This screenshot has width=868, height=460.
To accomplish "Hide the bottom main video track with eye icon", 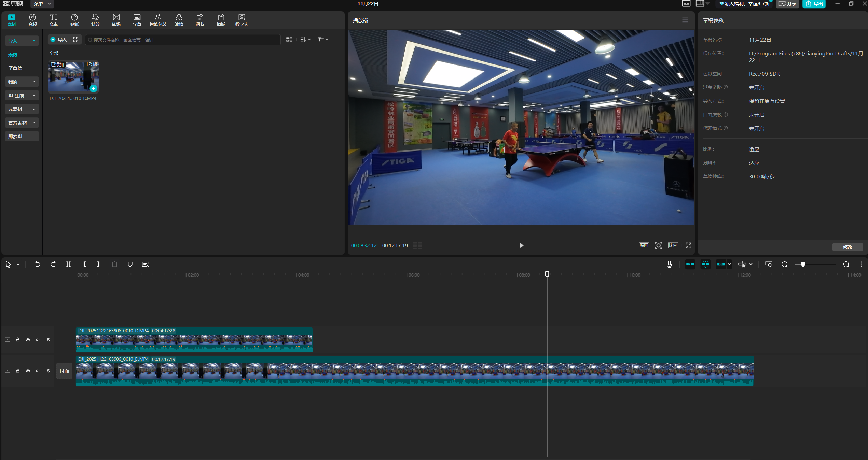I will coord(28,371).
